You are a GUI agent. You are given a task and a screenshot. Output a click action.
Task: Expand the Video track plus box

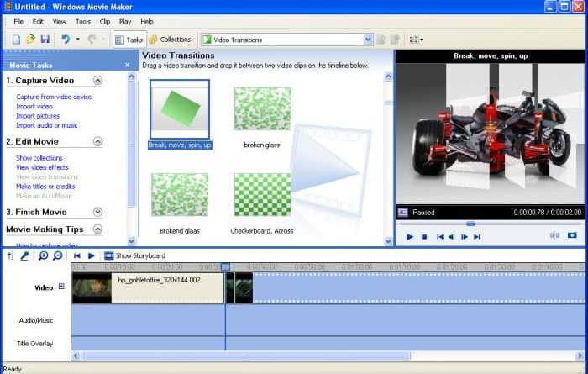tap(61, 287)
